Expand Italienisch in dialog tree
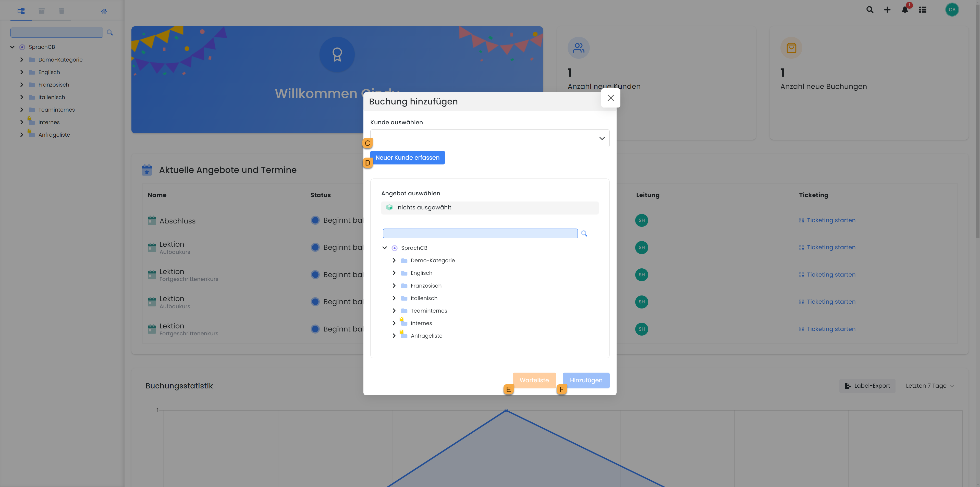 pyautogui.click(x=394, y=298)
